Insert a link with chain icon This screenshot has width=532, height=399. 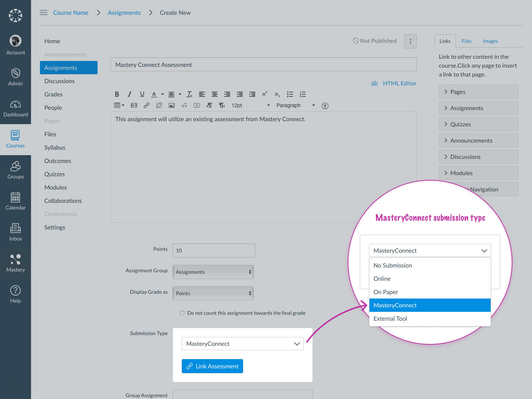pos(146,105)
